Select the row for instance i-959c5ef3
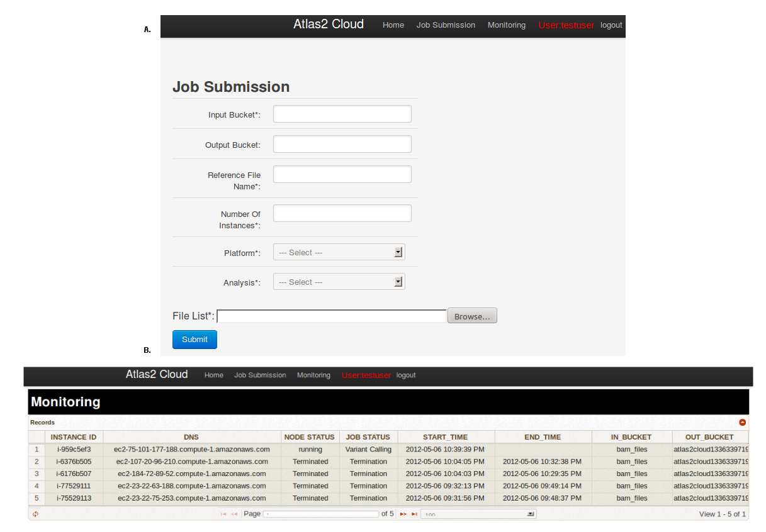Screen dimensions: 766x532 coord(74,449)
